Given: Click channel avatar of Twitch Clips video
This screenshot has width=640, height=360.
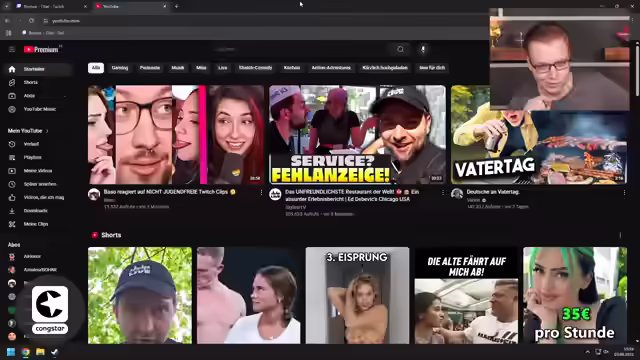Looking at the screenshot, I should [94, 194].
